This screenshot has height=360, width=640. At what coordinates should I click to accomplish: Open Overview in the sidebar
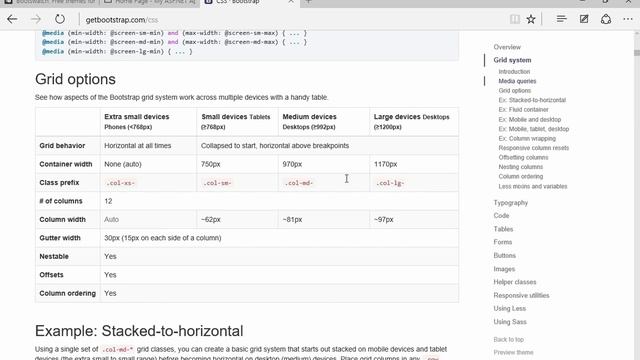point(507,47)
